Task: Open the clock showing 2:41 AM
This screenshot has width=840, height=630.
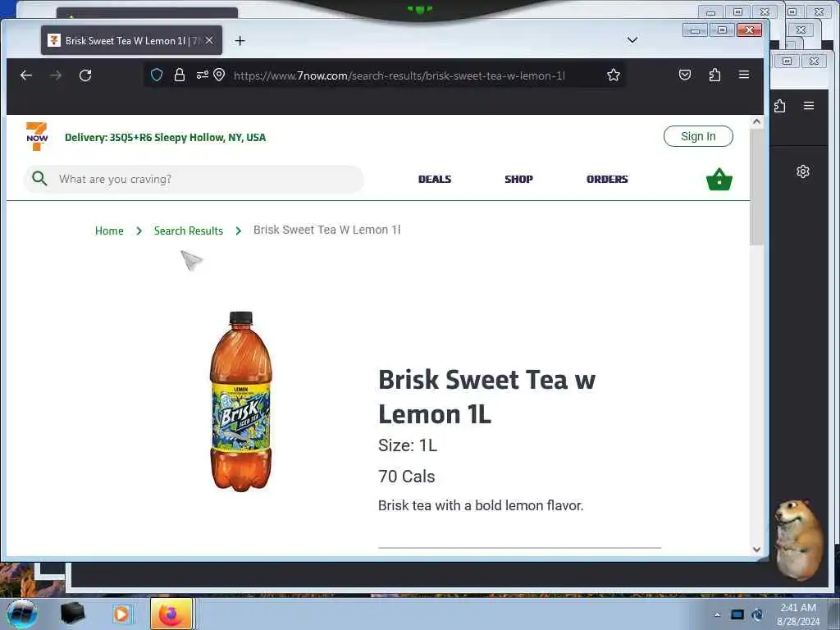Action: pyautogui.click(x=798, y=614)
